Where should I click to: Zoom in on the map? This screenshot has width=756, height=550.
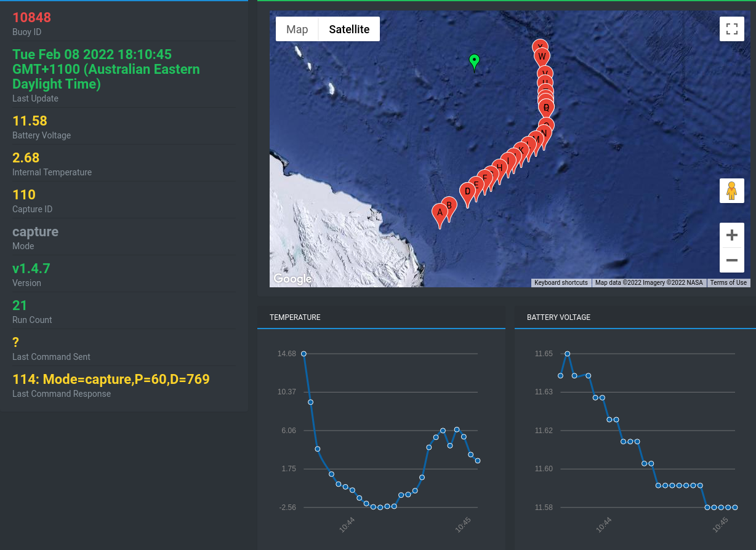click(731, 235)
